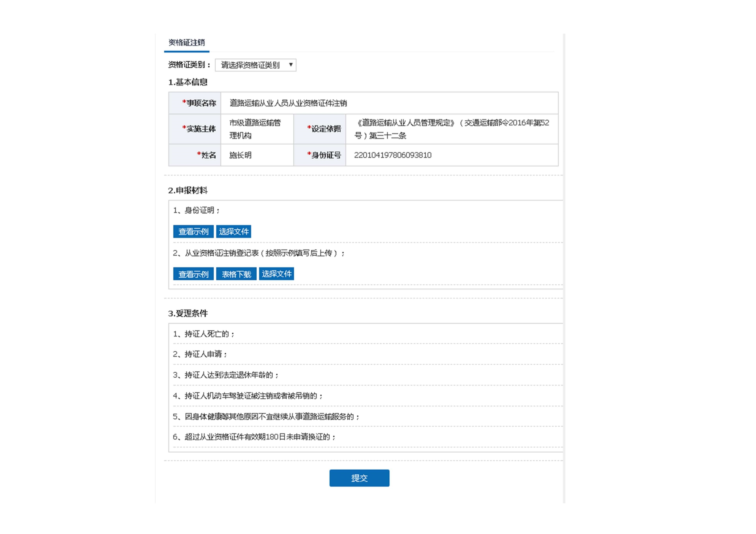Click the 姓名 value 施长明
Screen dimensions: 756x534
(x=240, y=155)
